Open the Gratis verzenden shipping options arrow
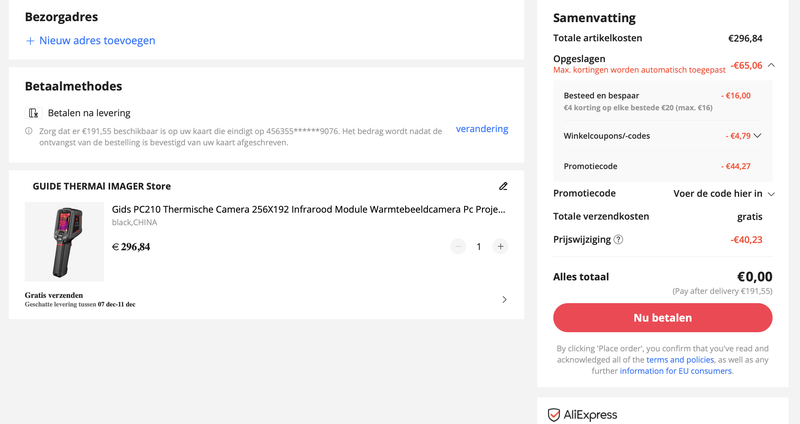The width and height of the screenshot is (800, 424). click(504, 299)
